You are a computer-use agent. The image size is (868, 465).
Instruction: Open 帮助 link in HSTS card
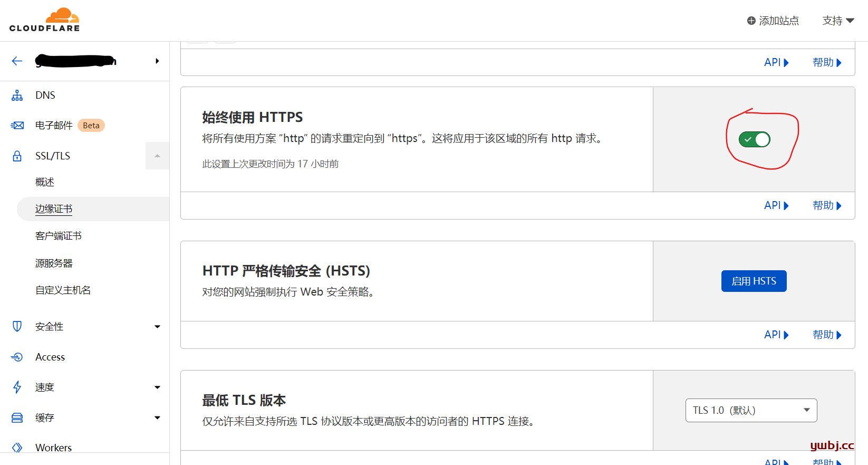pyautogui.click(x=827, y=335)
